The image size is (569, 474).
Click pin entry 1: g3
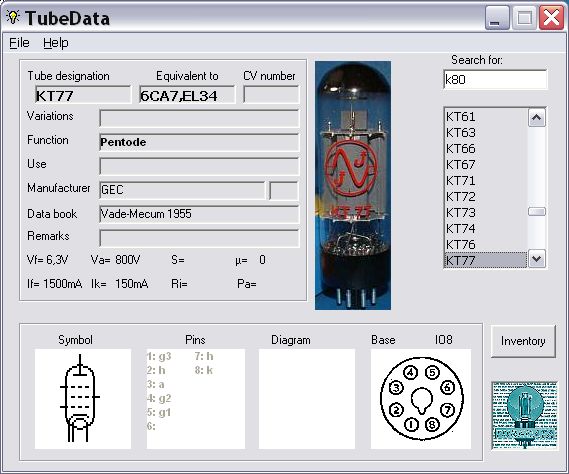pyautogui.click(x=159, y=356)
